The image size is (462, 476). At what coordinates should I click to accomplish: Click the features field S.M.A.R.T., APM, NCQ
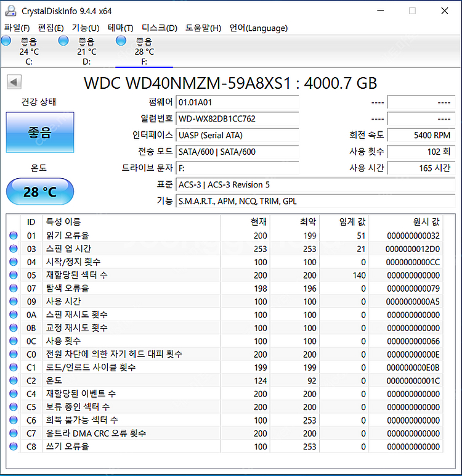[x=315, y=201]
